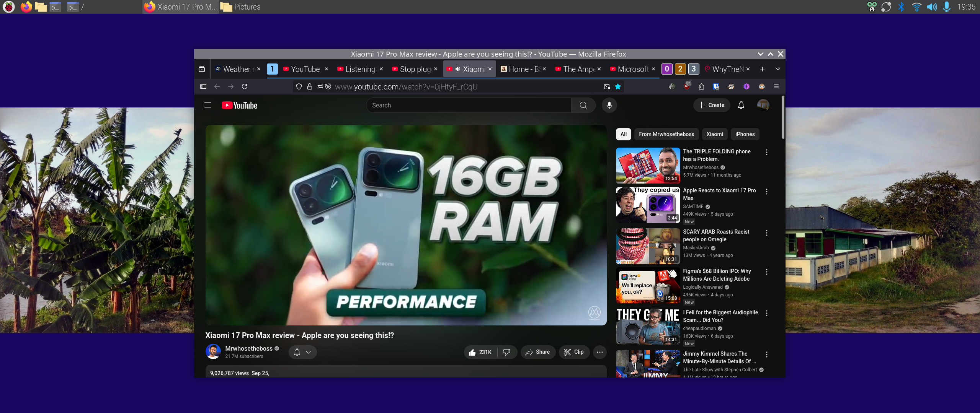Open Mrwhosetheboss channel link
980x413 pixels.
pos(248,348)
